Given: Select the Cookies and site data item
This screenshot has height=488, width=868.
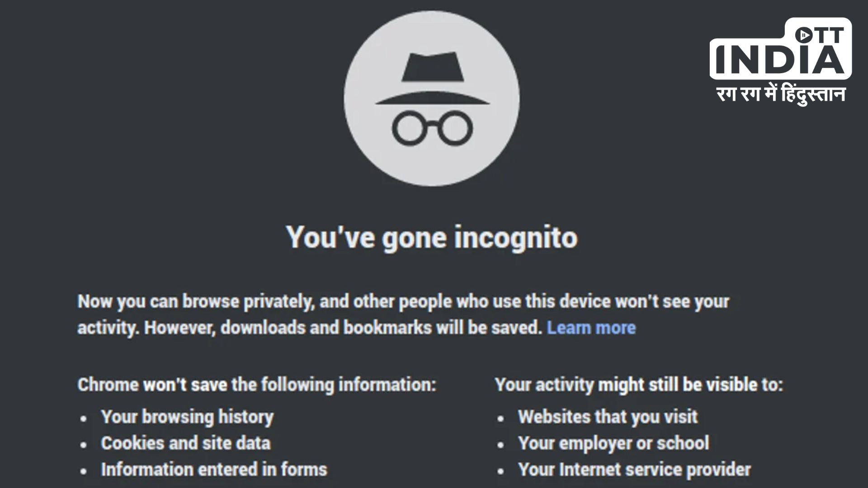Looking at the screenshot, I should [x=186, y=443].
